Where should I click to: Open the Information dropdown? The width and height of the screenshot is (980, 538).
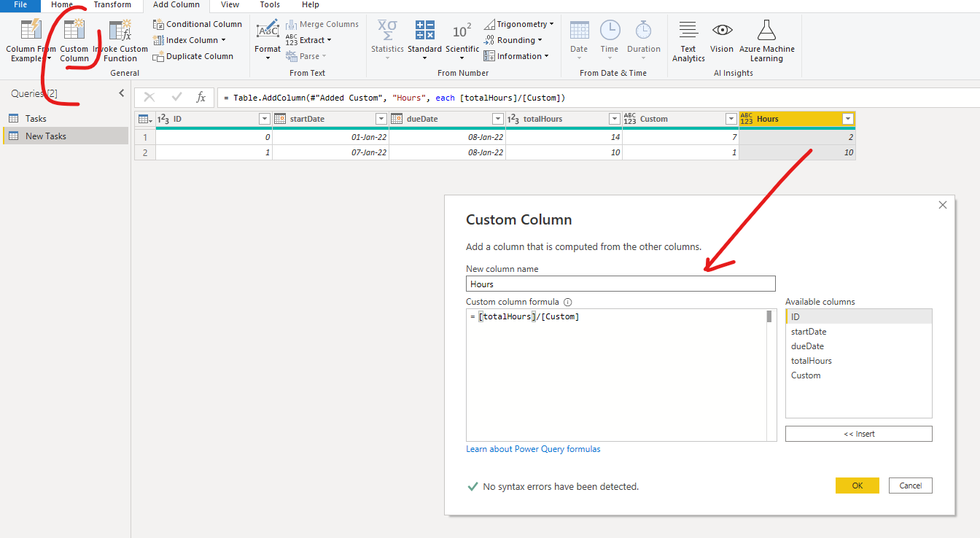click(516, 56)
